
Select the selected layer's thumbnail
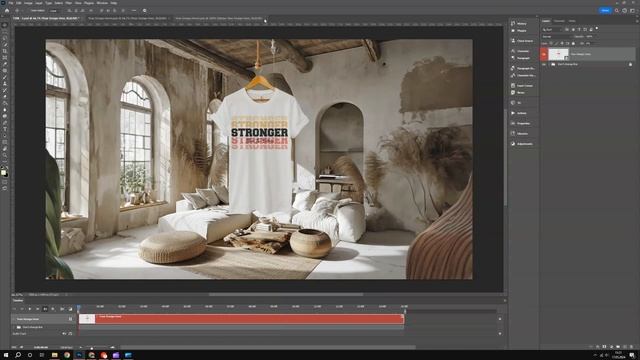[558, 54]
